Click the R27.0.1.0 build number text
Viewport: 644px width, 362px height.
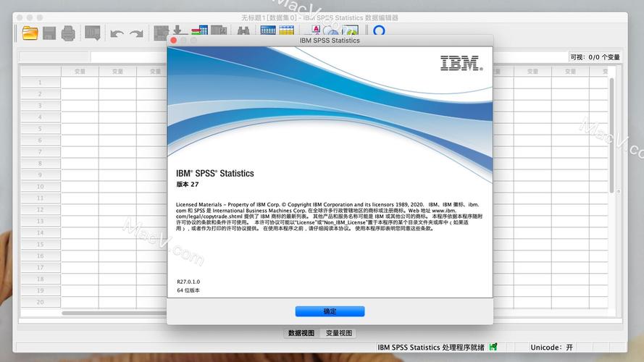tap(188, 282)
